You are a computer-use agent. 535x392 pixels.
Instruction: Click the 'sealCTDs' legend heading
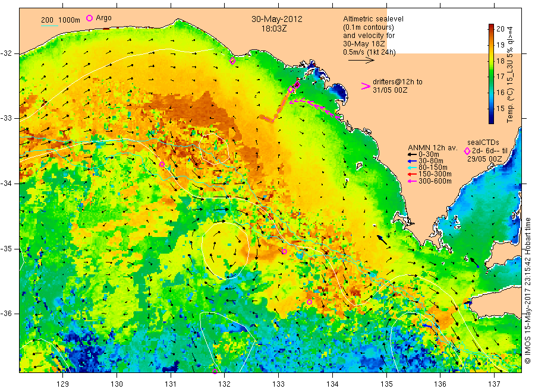483,143
